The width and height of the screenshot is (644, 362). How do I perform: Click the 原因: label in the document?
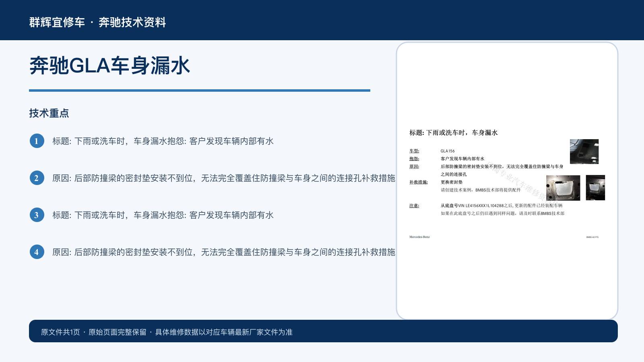coord(414,167)
